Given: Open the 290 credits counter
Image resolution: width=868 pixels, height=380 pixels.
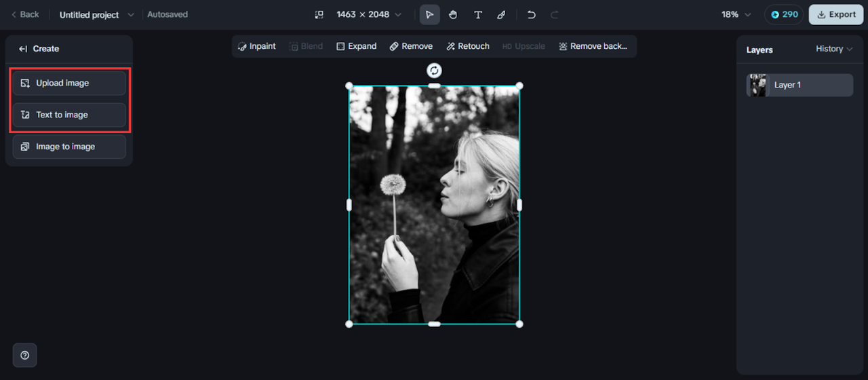Looking at the screenshot, I should [x=785, y=14].
